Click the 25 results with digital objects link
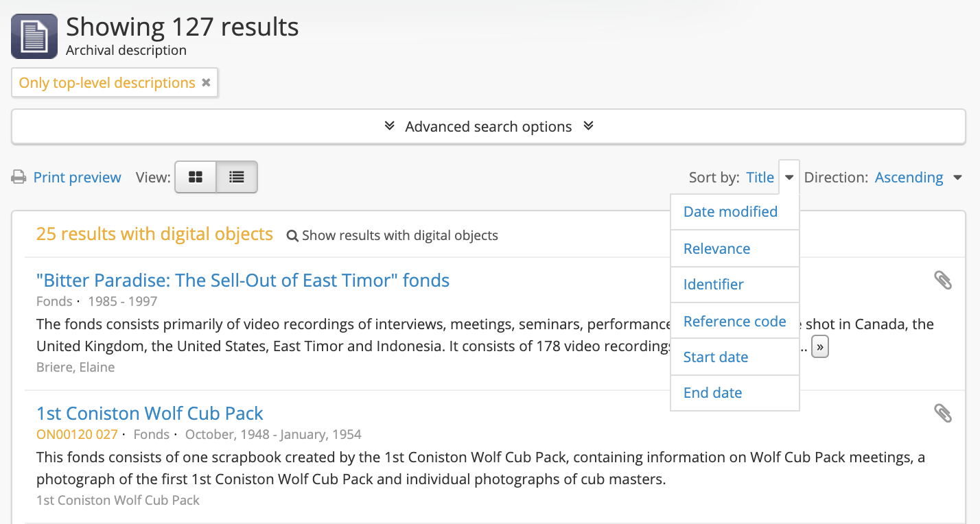Image resolution: width=980 pixels, height=524 pixels. coord(154,233)
